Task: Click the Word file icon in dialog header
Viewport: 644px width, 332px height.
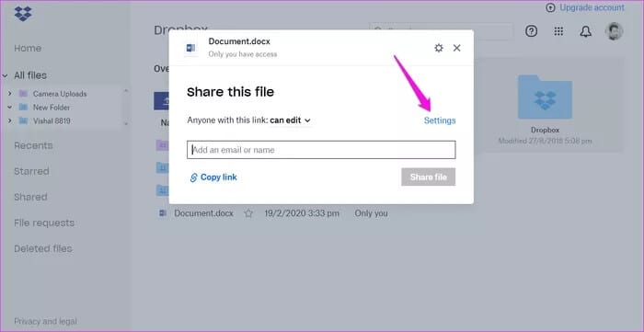Action: point(191,49)
